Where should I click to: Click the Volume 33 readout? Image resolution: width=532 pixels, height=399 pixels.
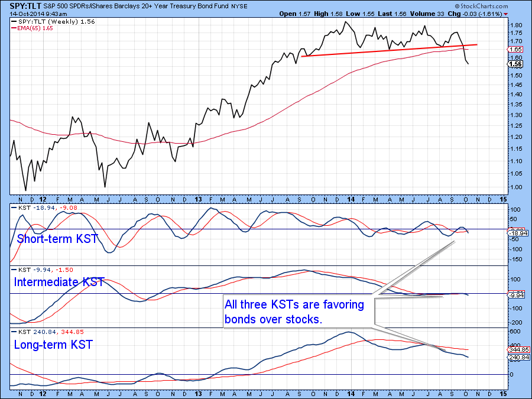tap(427, 14)
